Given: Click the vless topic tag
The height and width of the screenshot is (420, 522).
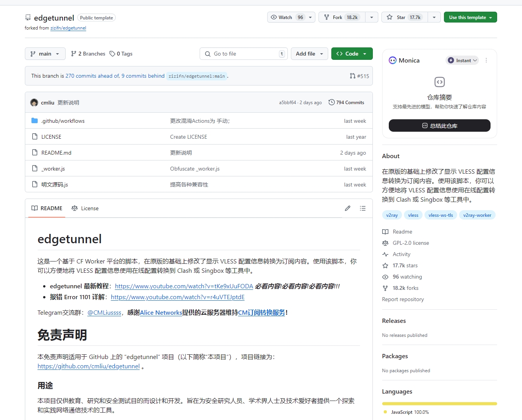Looking at the screenshot, I should 413,215.
